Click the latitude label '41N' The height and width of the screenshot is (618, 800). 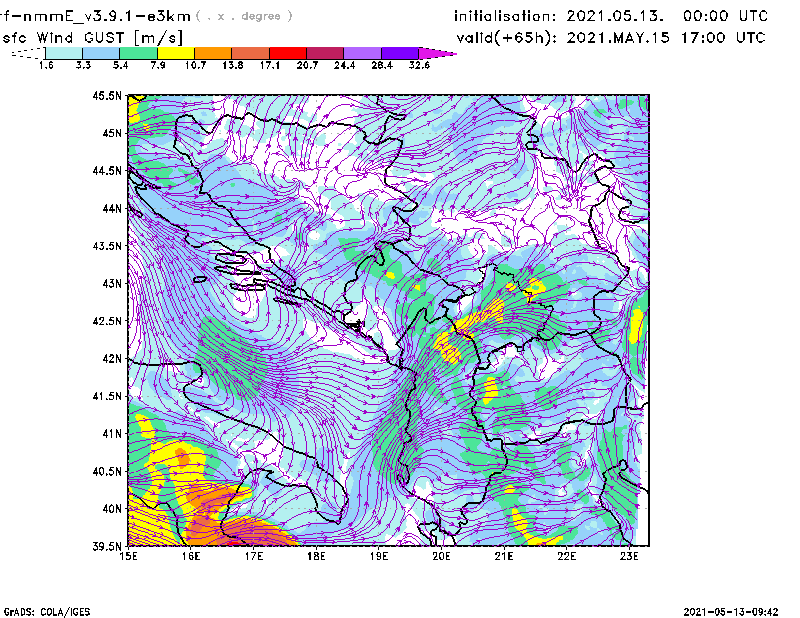click(x=112, y=434)
